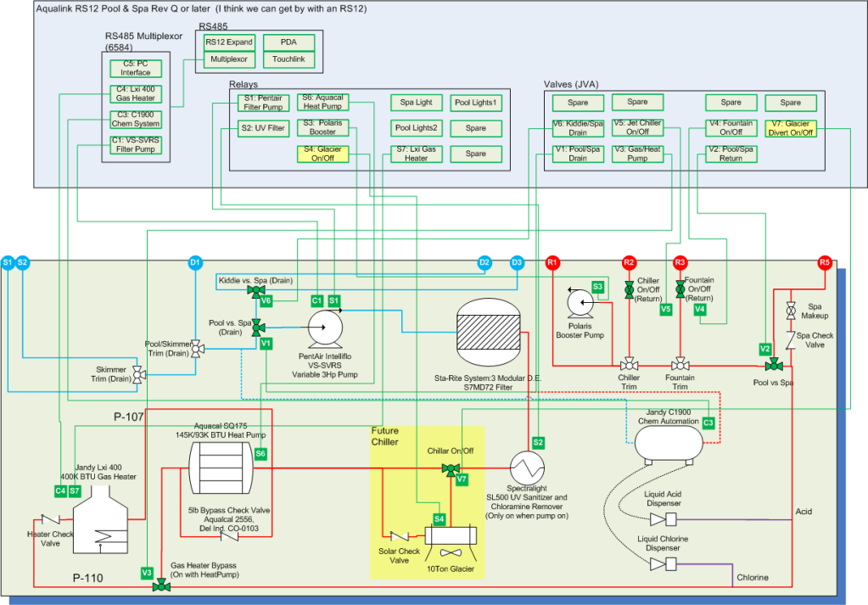Click the "P-107" pipe label
The width and height of the screenshot is (868, 605).
128,417
